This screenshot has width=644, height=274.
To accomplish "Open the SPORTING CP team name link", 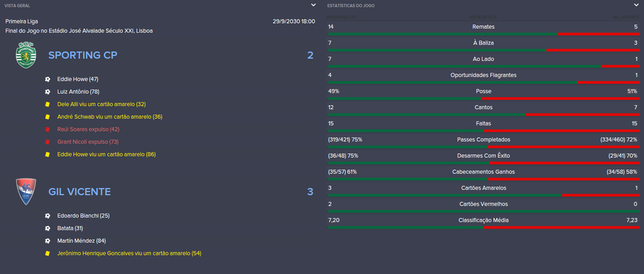I will pos(83,55).
